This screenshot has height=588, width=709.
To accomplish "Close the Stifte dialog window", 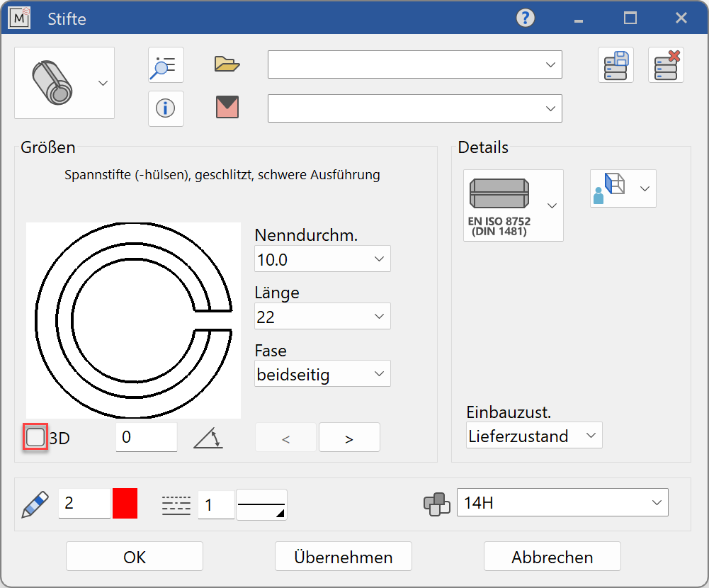I will (x=681, y=18).
